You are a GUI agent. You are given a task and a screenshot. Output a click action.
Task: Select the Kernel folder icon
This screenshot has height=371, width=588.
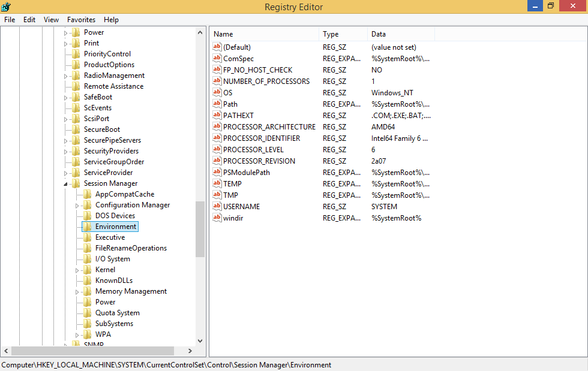pyautogui.click(x=87, y=269)
